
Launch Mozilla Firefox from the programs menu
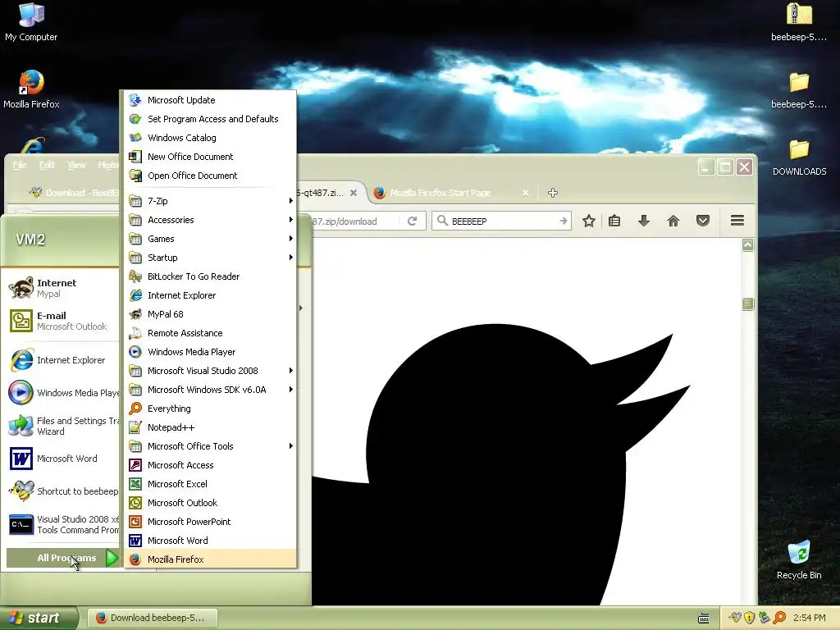(x=210, y=559)
